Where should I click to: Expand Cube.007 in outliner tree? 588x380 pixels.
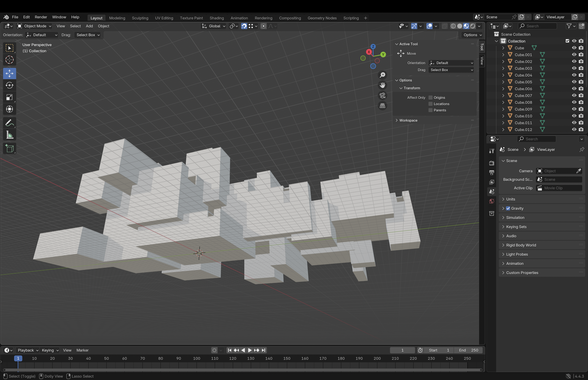(503, 95)
